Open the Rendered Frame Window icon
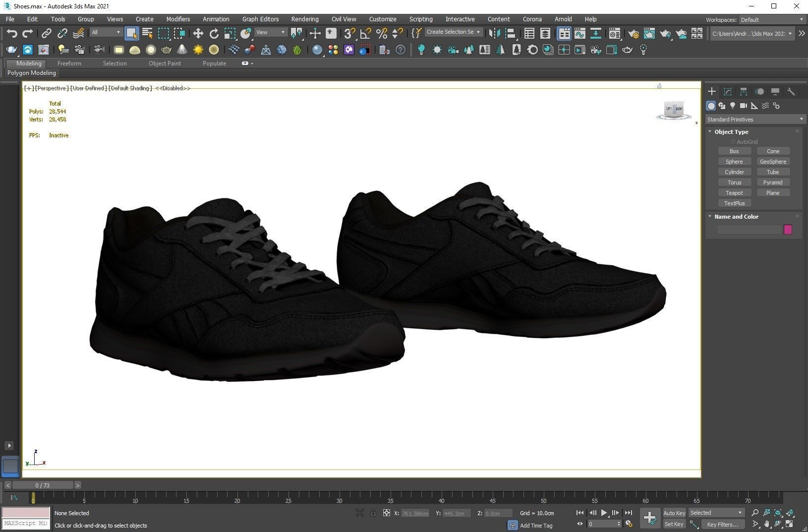Screen dimensions: 808x532 click(x=649, y=33)
